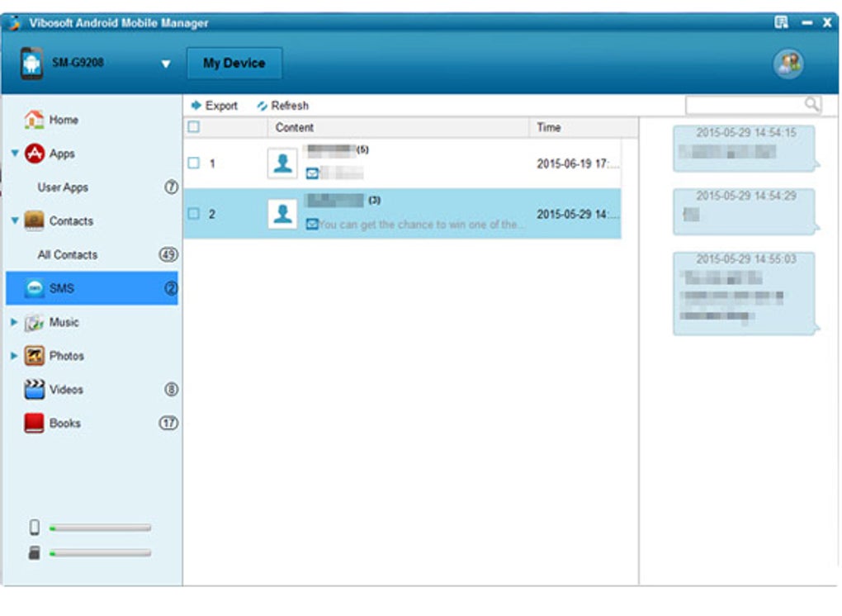Screen dimensions: 842x616
Task: Click the Refresh button label
Action: pyautogui.click(x=290, y=106)
